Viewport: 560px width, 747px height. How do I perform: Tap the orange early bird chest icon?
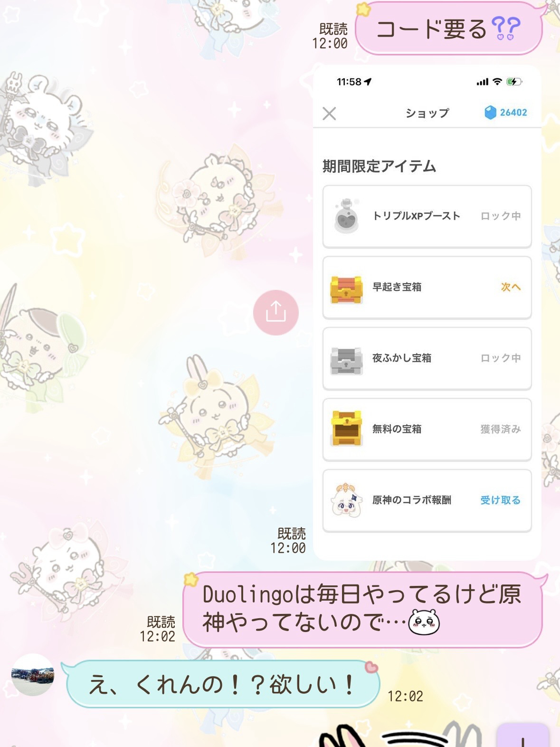(x=346, y=288)
